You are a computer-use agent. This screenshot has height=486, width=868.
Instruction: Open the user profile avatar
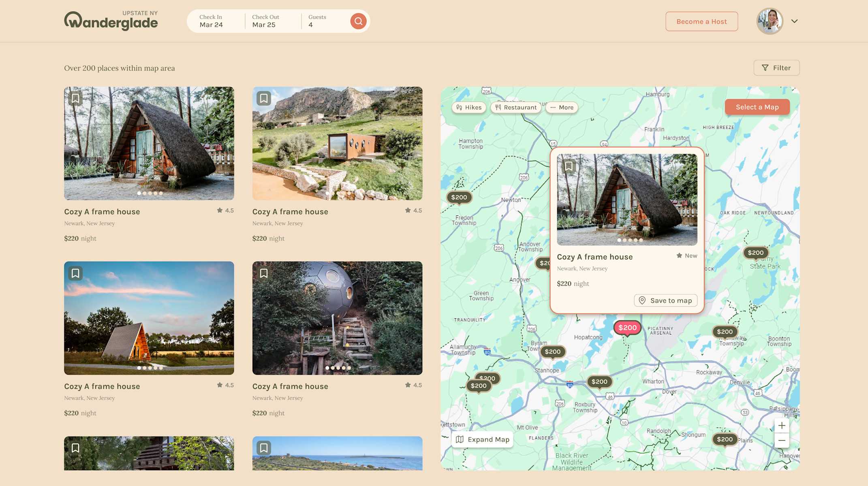pyautogui.click(x=769, y=21)
